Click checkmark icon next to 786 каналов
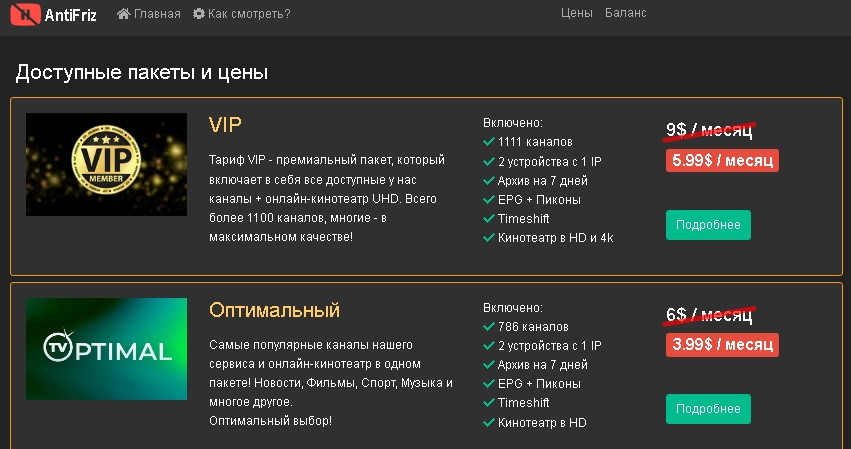 click(488, 327)
